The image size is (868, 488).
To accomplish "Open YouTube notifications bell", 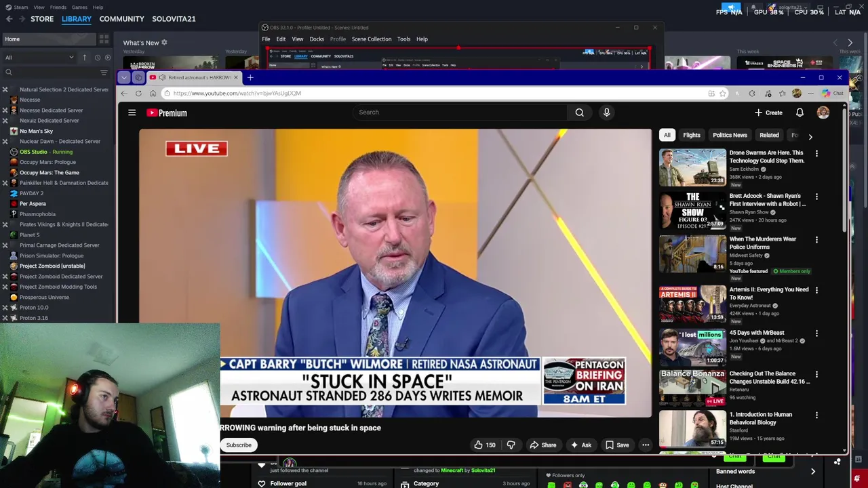I will click(x=800, y=113).
